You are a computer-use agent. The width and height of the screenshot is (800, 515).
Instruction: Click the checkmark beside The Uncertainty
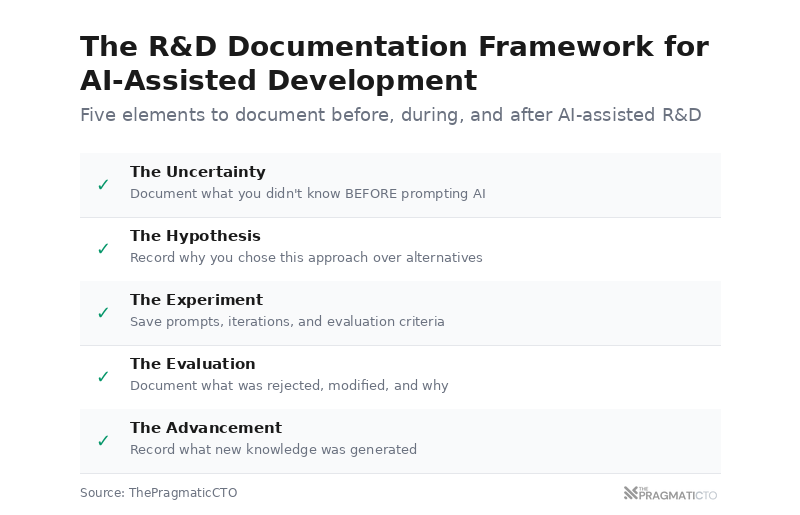click(x=103, y=184)
